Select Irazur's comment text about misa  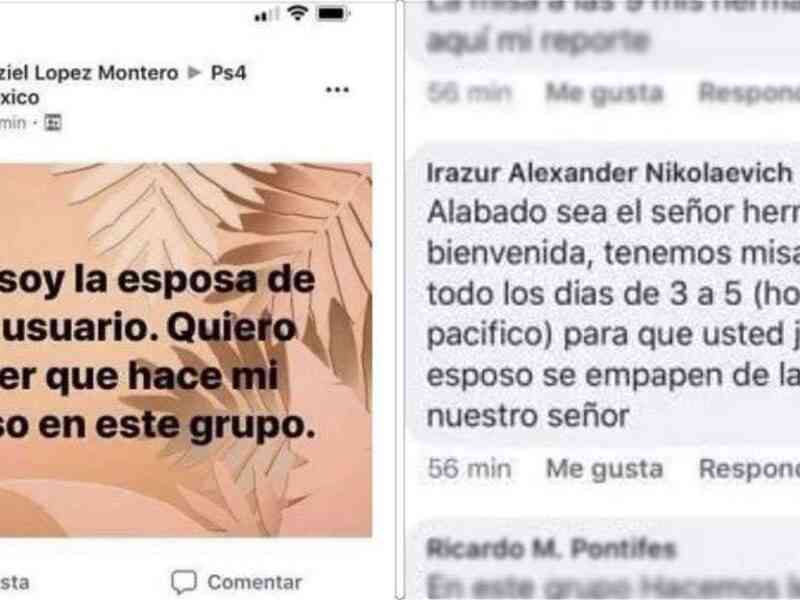tap(613, 314)
